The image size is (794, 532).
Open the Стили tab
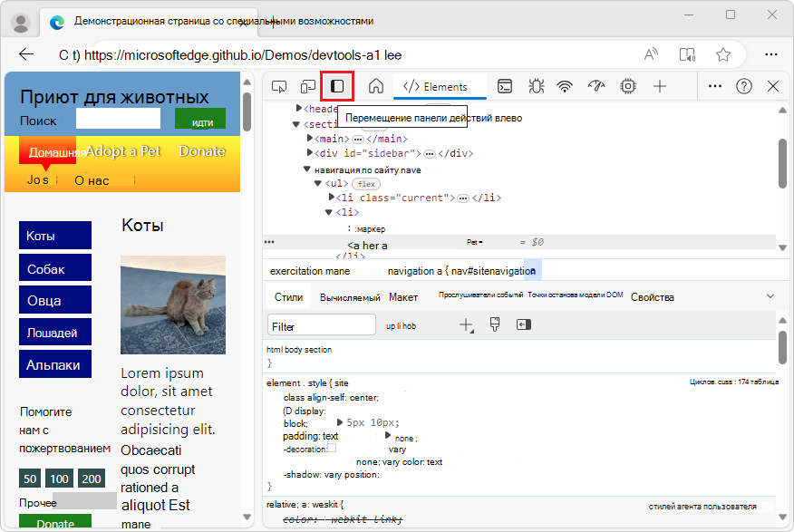pos(288,297)
